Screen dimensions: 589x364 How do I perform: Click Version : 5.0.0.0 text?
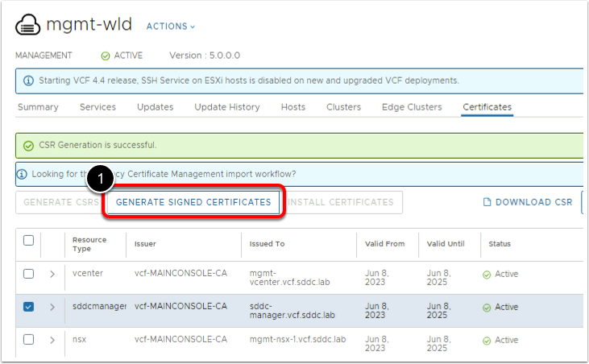coord(205,56)
